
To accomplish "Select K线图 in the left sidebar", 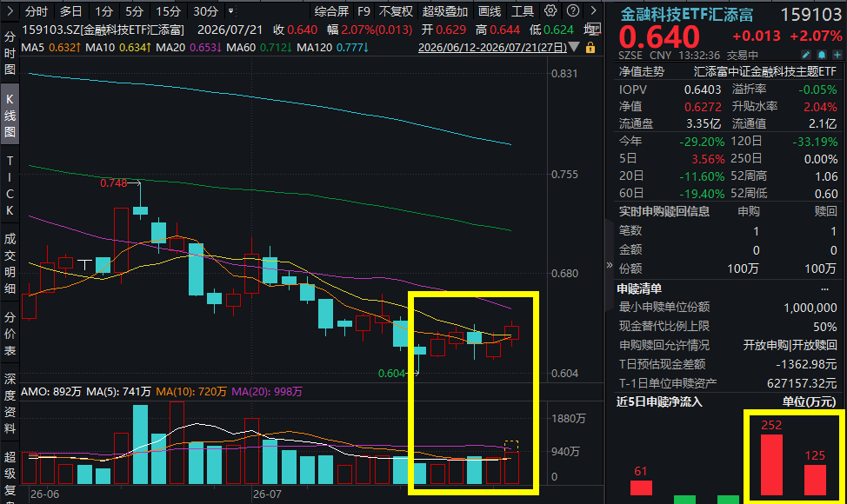I will click(10, 115).
